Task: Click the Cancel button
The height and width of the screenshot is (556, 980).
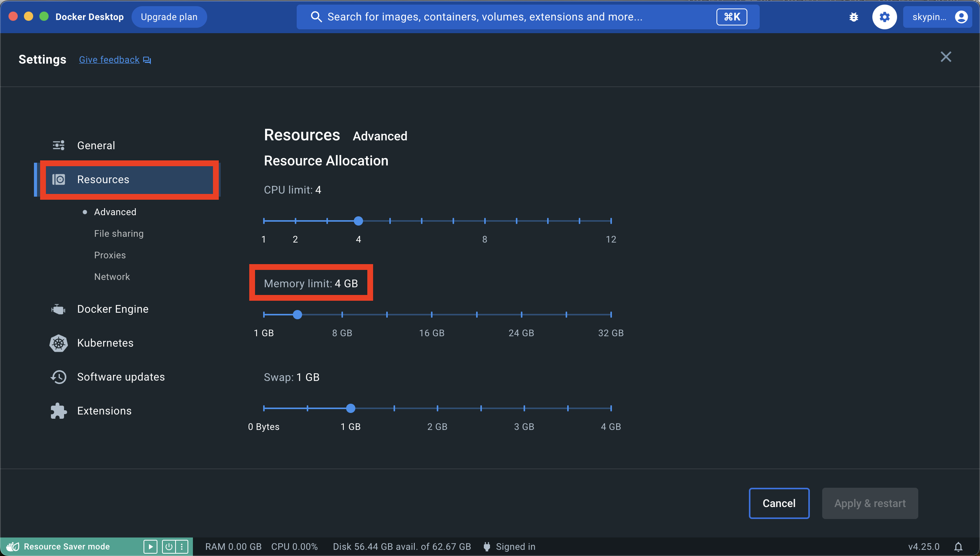Action: coord(779,504)
